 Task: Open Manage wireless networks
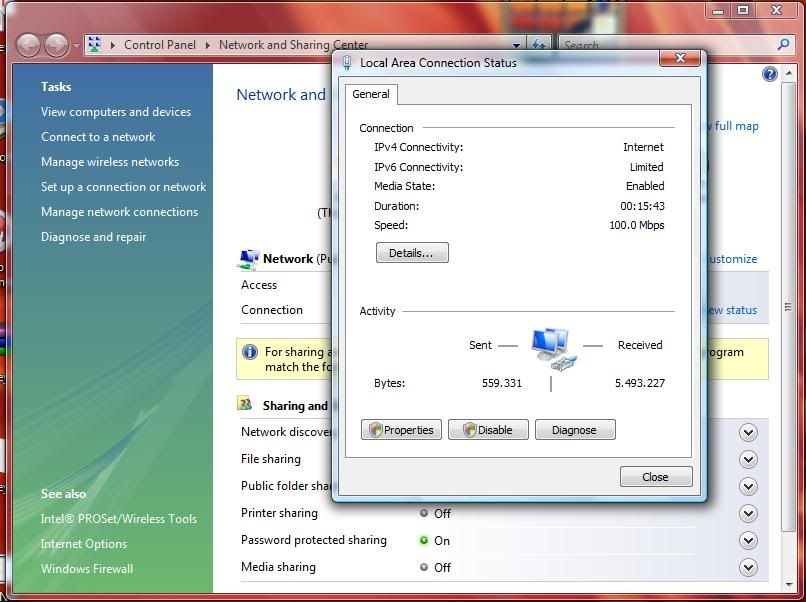[110, 162]
